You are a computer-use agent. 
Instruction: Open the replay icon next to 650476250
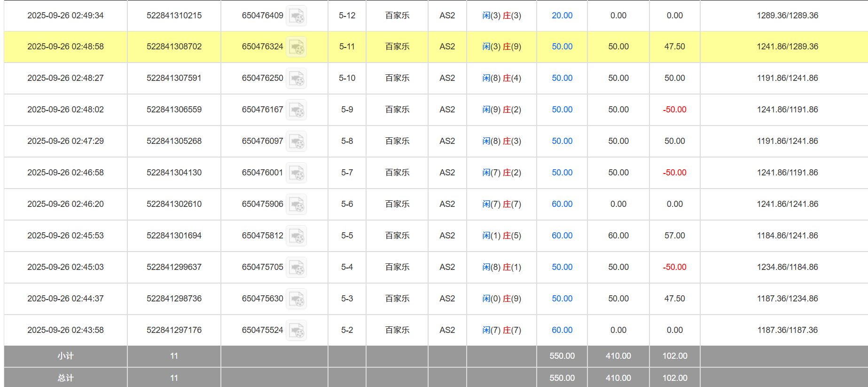(x=297, y=79)
